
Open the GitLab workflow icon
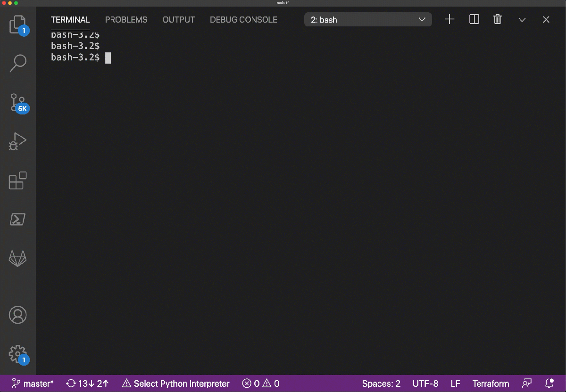[x=18, y=259]
